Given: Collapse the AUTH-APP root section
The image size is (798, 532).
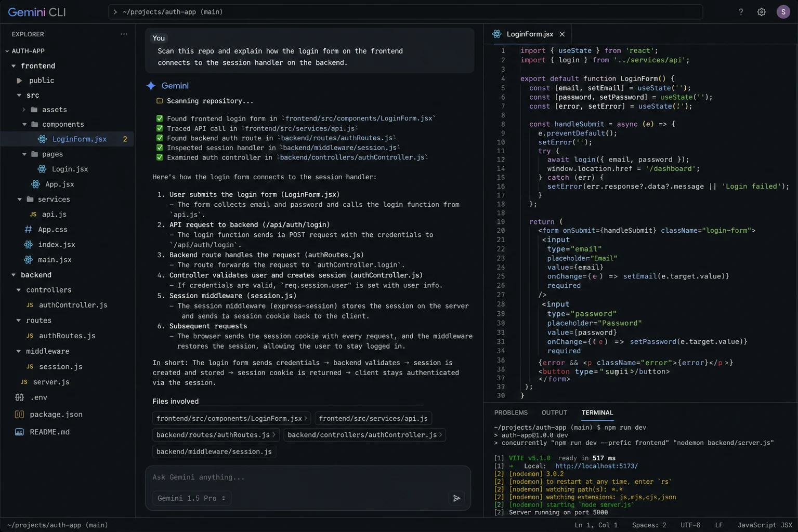Looking at the screenshot, I should coord(7,51).
